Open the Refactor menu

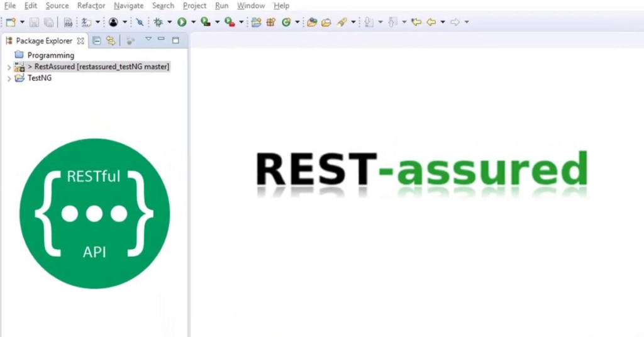[x=91, y=6]
